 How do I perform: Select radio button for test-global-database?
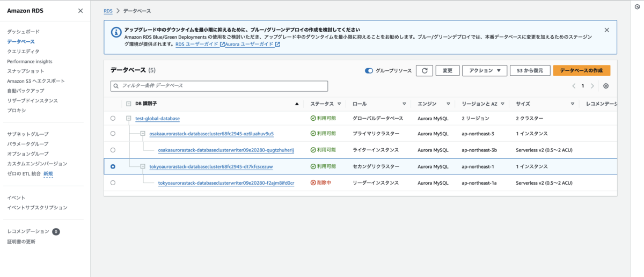coord(113,118)
